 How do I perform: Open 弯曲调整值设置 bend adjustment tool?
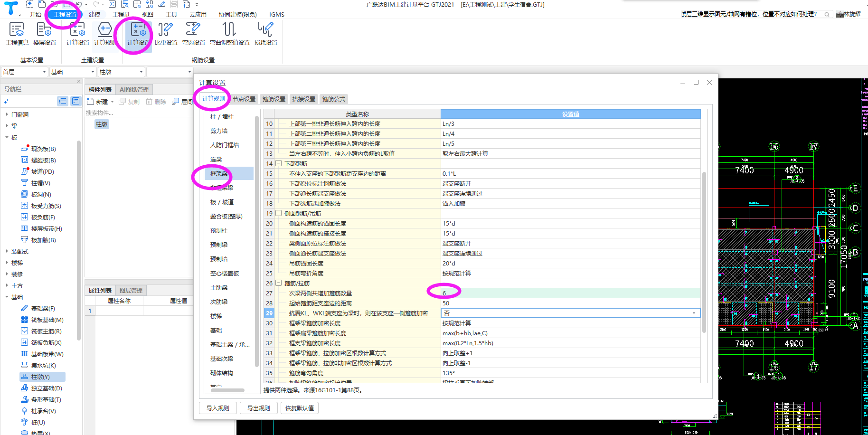tap(230, 33)
